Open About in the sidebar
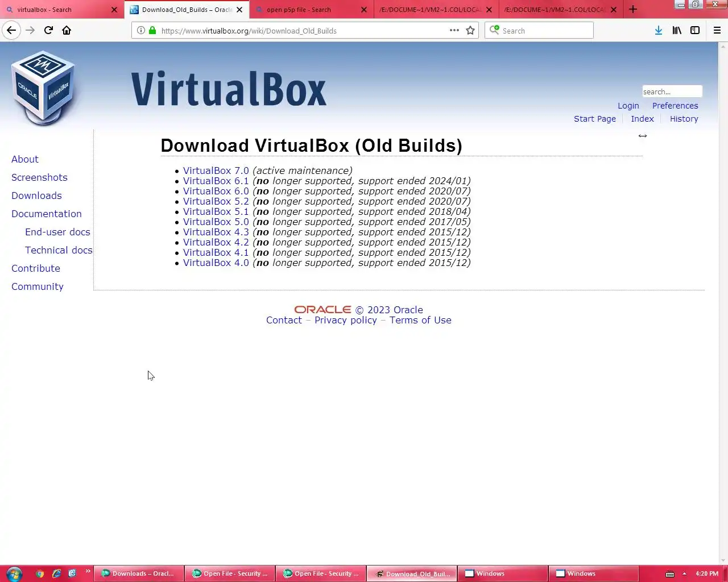The width and height of the screenshot is (728, 582). click(x=25, y=159)
